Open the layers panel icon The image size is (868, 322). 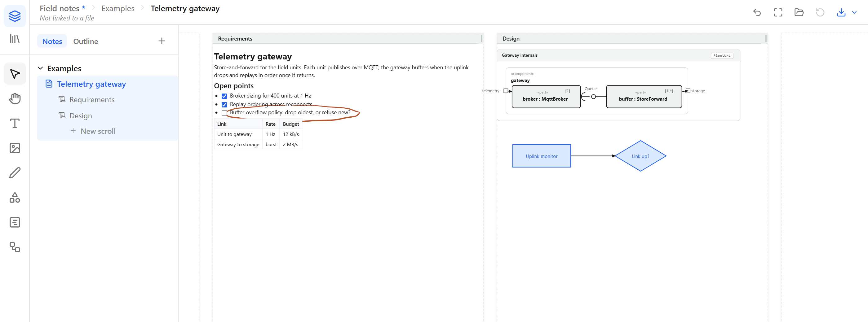tap(15, 16)
